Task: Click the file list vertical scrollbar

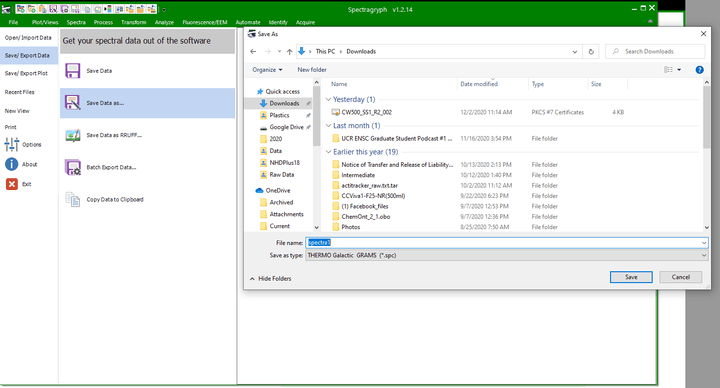Action: coord(706,117)
